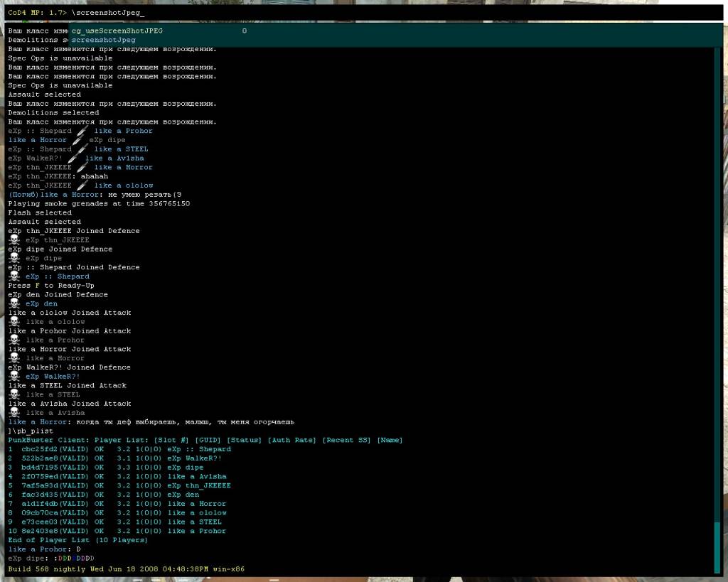Click 'Playing smoke grenades at time 356765150'

99,204
